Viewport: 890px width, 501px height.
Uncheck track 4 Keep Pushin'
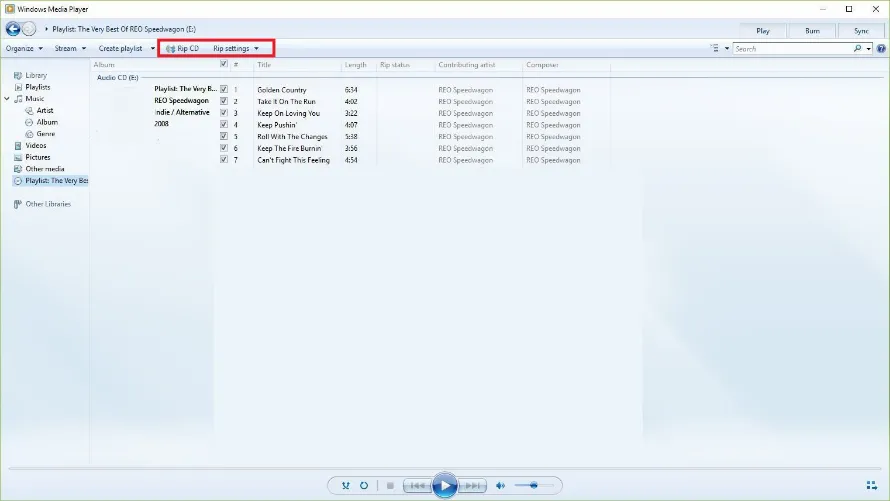[x=224, y=124]
